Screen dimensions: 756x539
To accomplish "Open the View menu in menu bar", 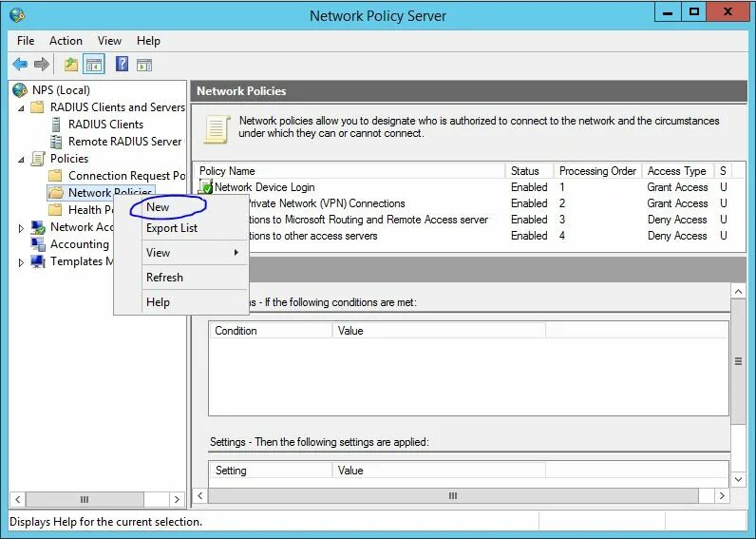I will (109, 41).
